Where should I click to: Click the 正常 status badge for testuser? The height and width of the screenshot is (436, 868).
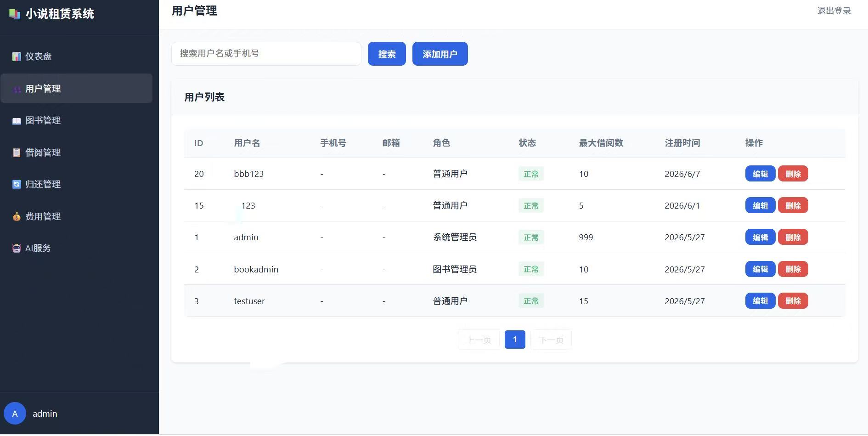531,300
